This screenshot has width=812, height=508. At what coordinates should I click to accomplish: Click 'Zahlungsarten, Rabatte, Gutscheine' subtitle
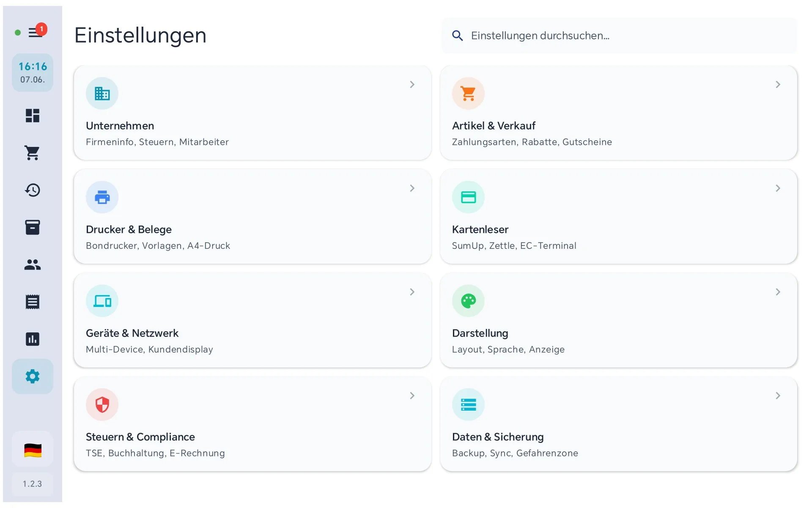pos(532,142)
